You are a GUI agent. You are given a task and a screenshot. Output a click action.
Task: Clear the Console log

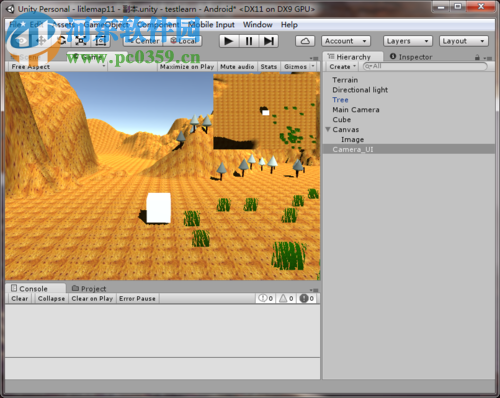[20, 298]
